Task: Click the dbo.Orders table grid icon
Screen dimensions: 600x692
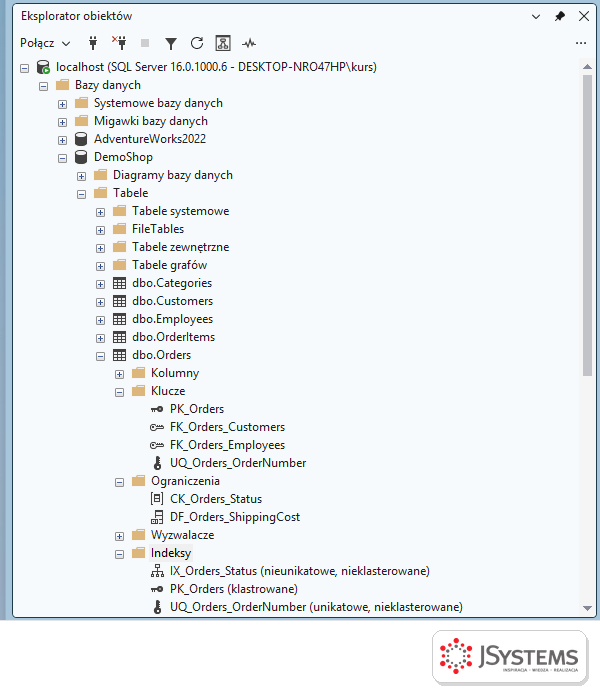Action: tap(119, 355)
